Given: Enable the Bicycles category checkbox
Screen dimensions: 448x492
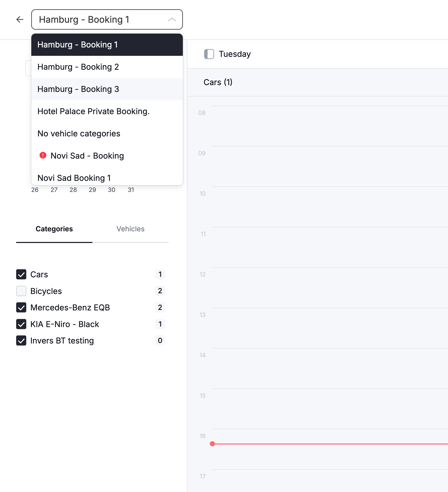Looking at the screenshot, I should click(x=21, y=291).
